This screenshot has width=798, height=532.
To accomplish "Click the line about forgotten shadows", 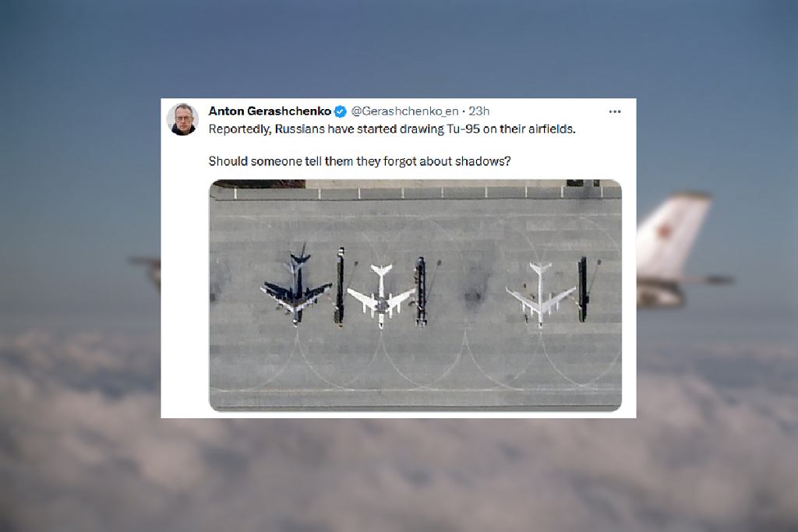I will 359,161.
